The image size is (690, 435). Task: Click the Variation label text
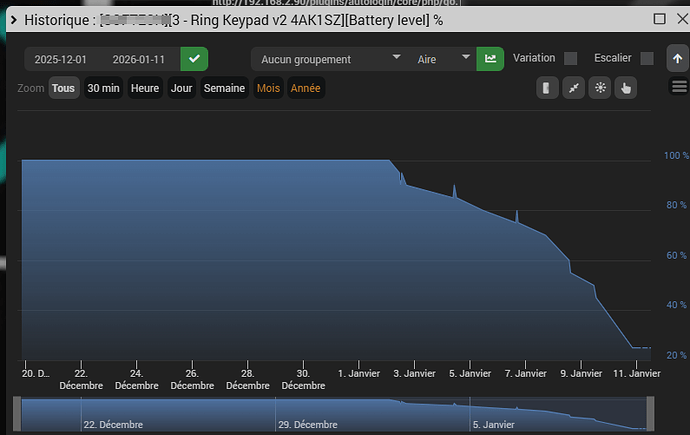pyautogui.click(x=534, y=58)
